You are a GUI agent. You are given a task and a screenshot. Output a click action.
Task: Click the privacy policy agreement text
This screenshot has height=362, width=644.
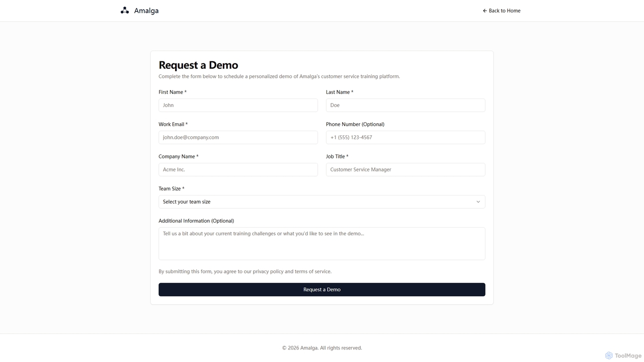245,271
